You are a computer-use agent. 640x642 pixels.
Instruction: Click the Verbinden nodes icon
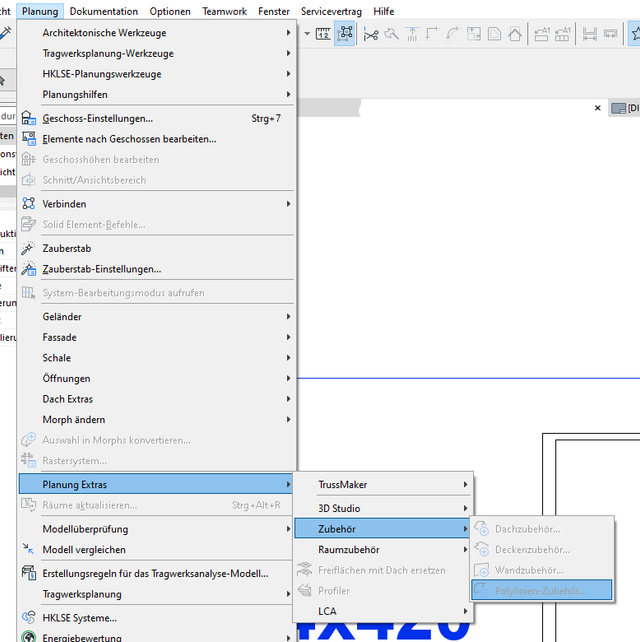[29, 203]
